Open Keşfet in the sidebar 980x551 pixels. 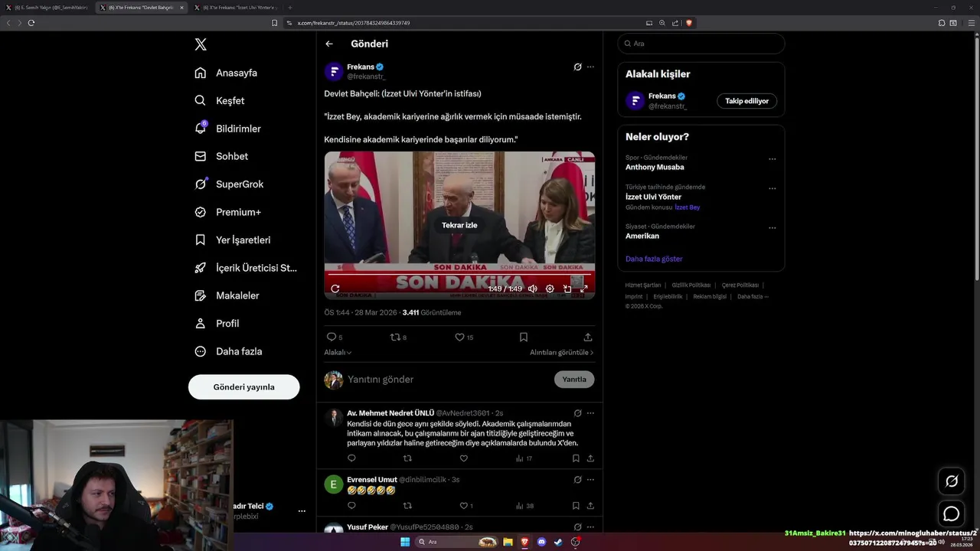click(x=220, y=100)
